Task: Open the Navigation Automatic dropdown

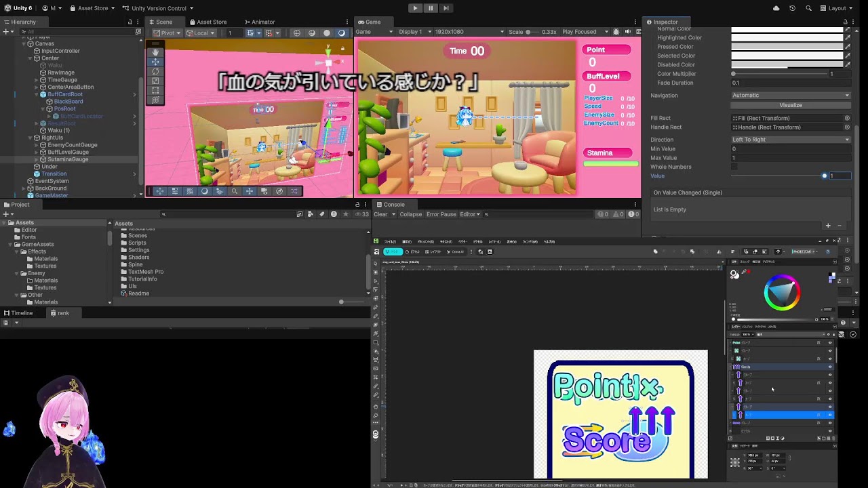Action: 791,96
